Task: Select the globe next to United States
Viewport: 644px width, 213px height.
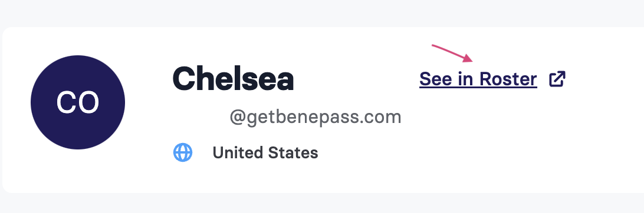Action: coord(183,153)
